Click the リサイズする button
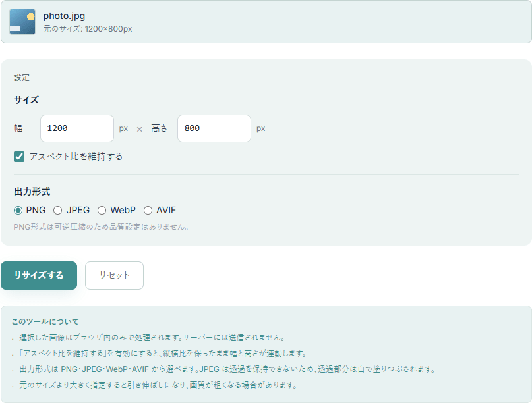 pos(39,275)
